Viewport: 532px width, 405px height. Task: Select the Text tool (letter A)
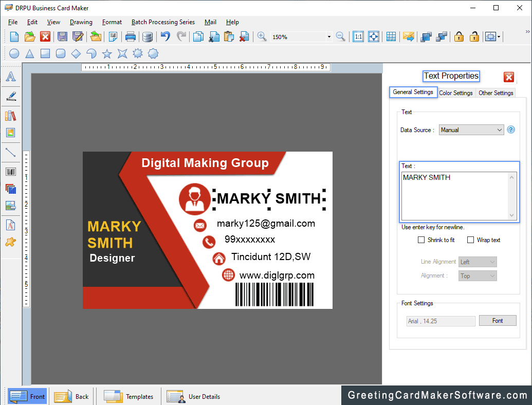11,77
